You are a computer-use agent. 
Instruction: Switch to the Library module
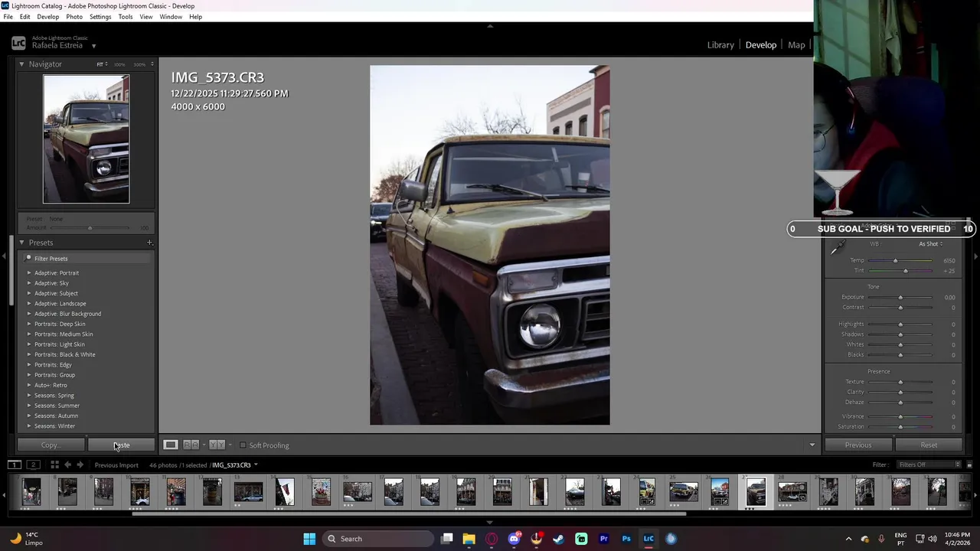(720, 45)
